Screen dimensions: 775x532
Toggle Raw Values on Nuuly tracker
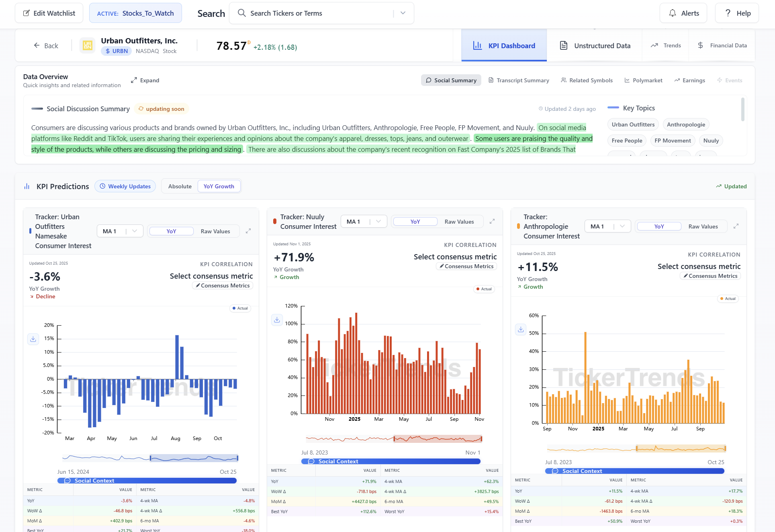(x=459, y=222)
